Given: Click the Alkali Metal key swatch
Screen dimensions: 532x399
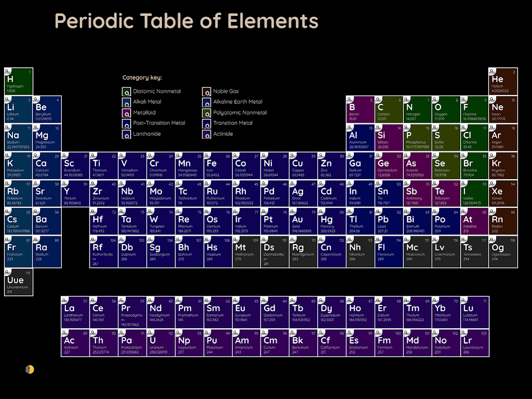Looking at the screenshot, I should click(126, 102).
